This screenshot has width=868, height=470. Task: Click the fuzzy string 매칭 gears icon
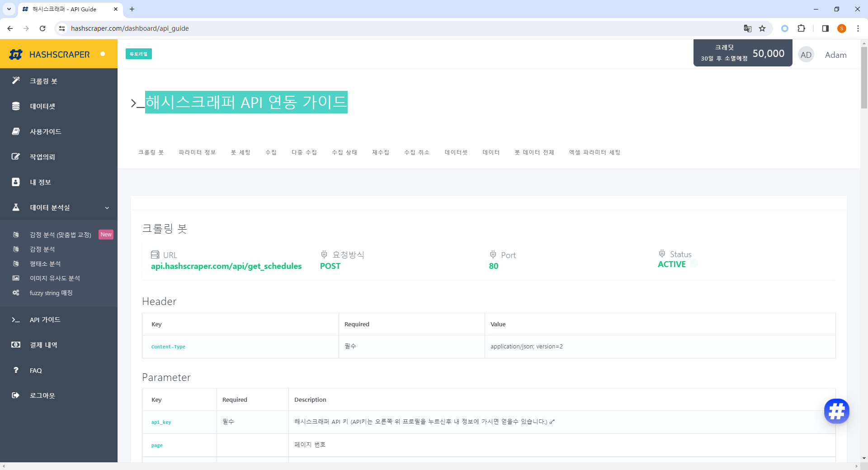16,292
